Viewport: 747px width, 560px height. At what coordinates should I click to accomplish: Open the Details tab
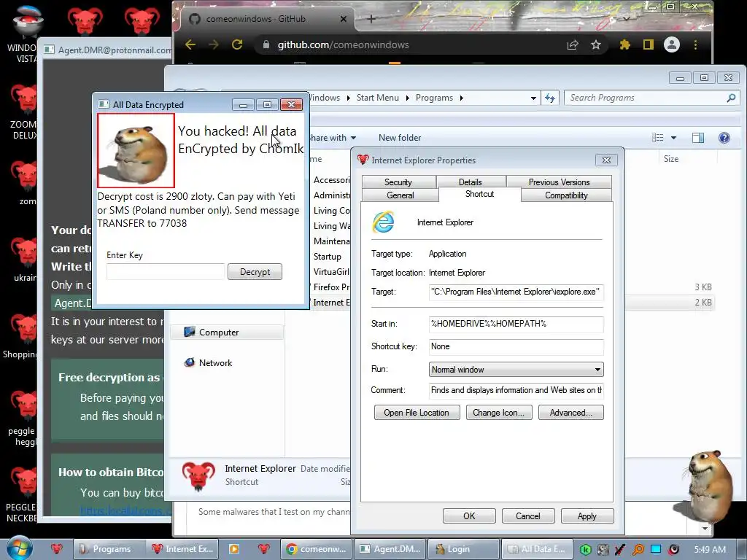pos(471,182)
